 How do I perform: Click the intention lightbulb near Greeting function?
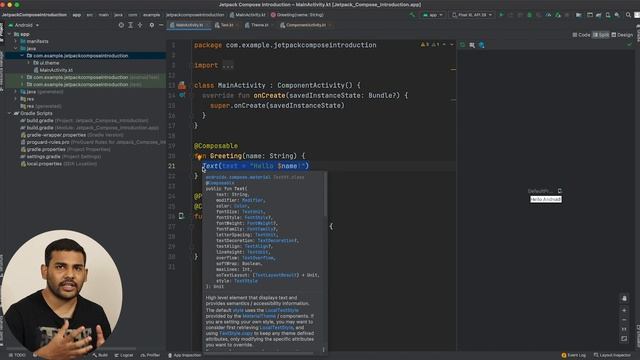coord(199,157)
